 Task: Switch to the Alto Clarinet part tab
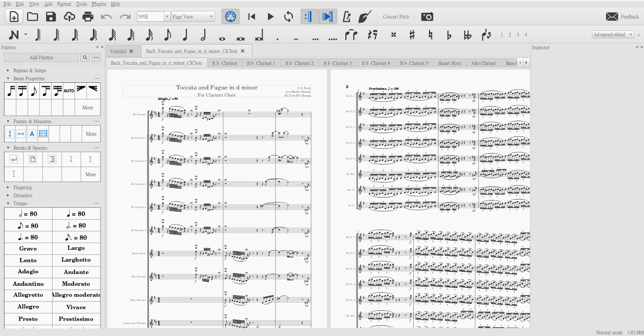point(483,63)
